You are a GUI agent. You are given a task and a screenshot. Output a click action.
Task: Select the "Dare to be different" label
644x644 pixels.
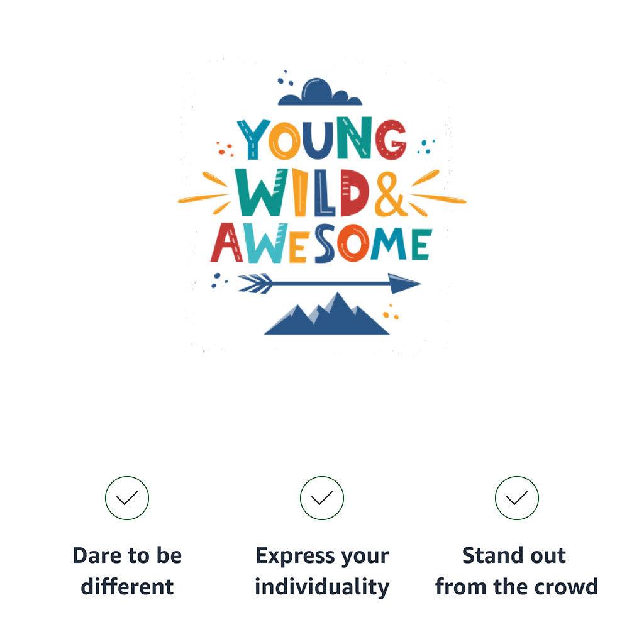click(x=127, y=571)
